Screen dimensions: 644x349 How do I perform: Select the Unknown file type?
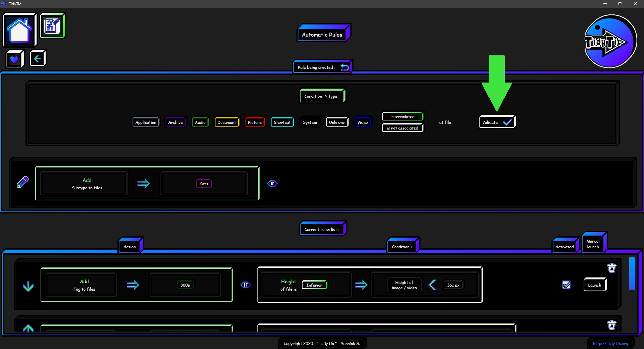point(337,122)
